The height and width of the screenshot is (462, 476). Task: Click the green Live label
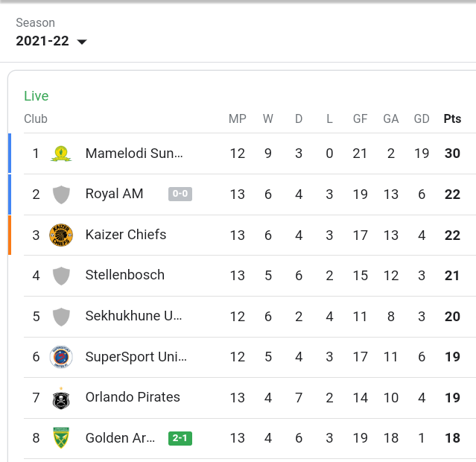(36, 96)
